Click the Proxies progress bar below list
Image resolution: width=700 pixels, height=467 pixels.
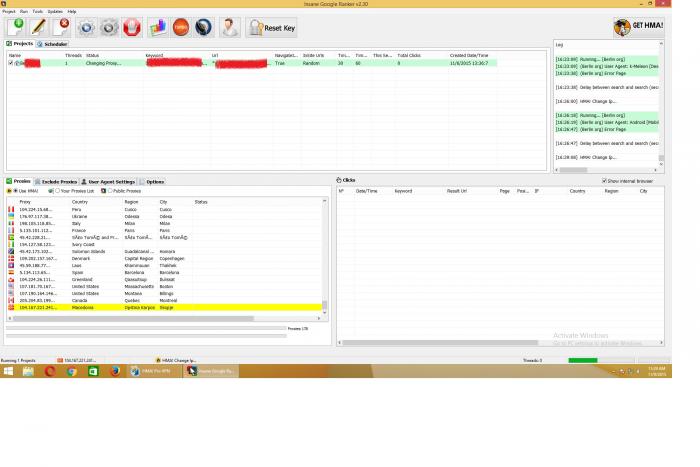pos(146,328)
